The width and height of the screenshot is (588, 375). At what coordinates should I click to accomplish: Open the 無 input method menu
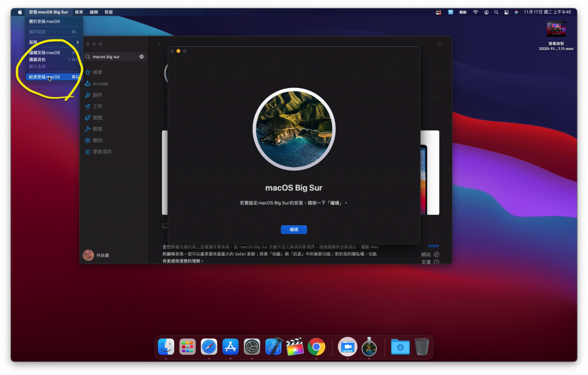tap(451, 12)
